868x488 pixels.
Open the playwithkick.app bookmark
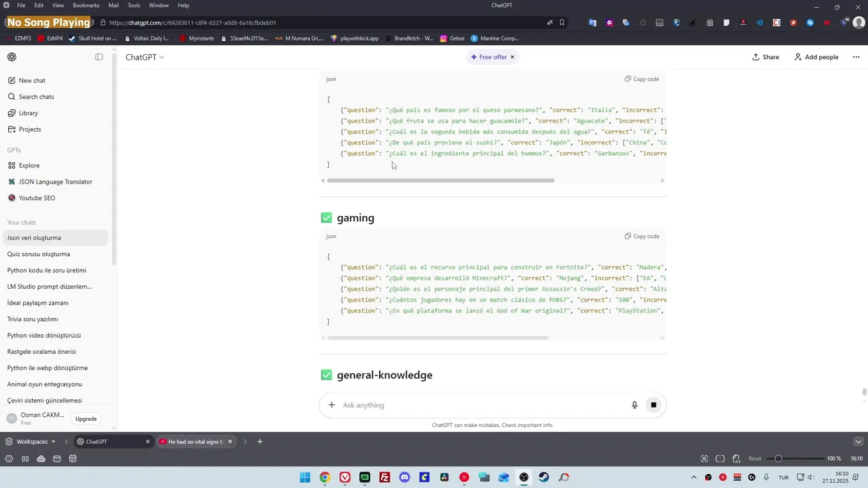tap(355, 39)
